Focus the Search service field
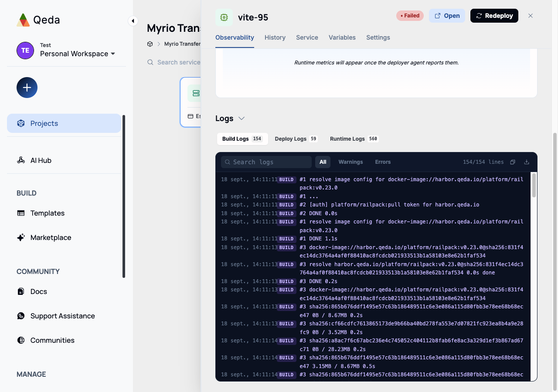This screenshot has width=558, height=392. coord(174,62)
